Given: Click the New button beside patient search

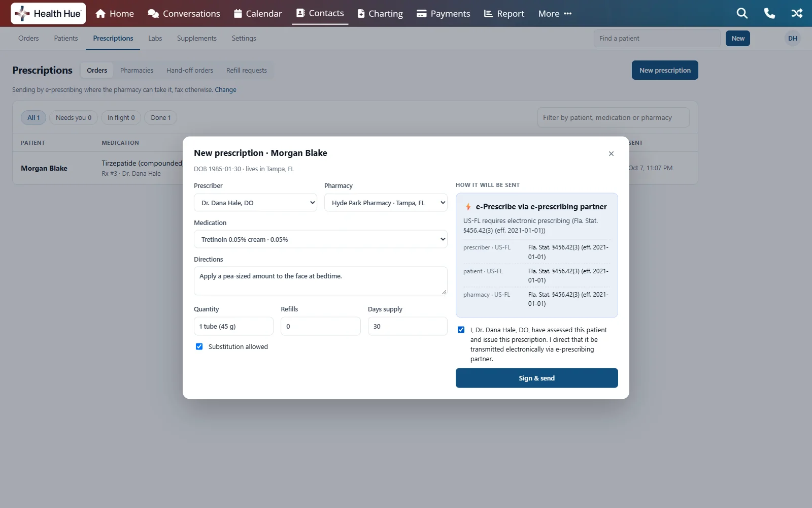Looking at the screenshot, I should [x=738, y=39].
